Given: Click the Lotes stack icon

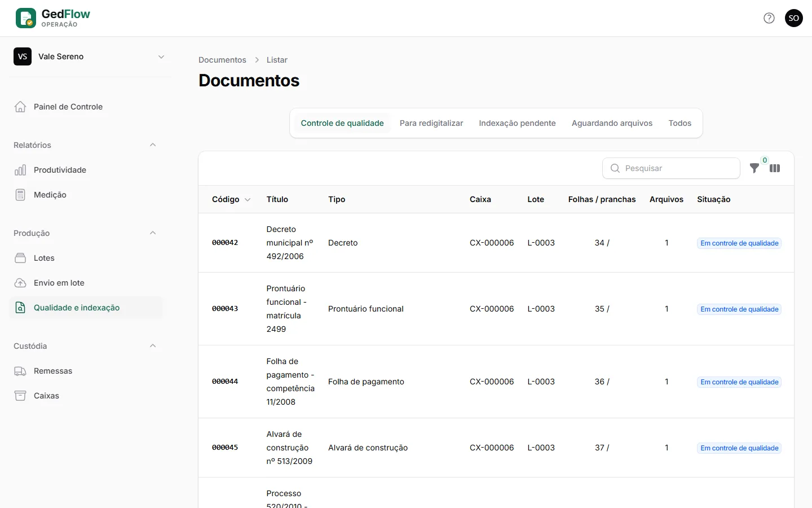Looking at the screenshot, I should click(x=20, y=258).
